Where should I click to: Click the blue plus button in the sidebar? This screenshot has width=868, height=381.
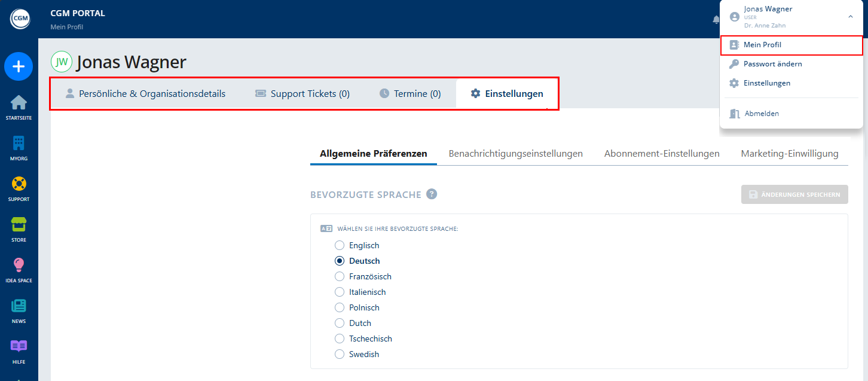click(x=19, y=66)
